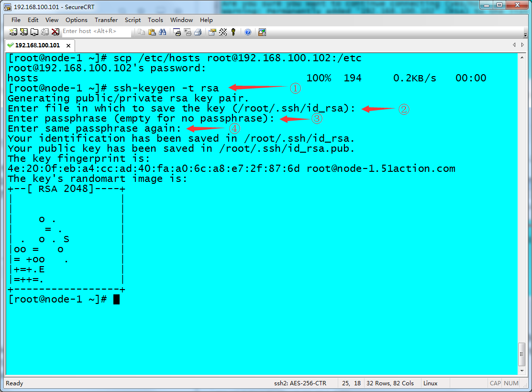This screenshot has height=392, width=532.
Task: Click the Copy toolbar icon
Action: coord(141,32)
